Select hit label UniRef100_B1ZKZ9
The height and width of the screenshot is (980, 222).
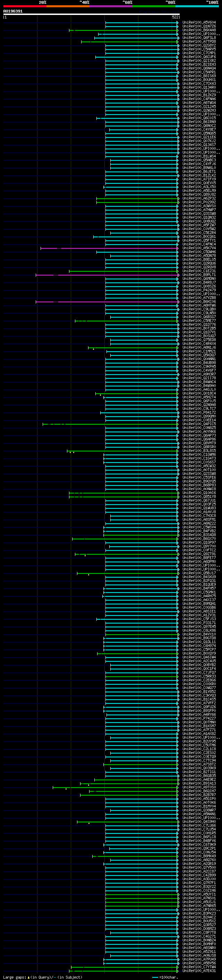tap(199, 95)
